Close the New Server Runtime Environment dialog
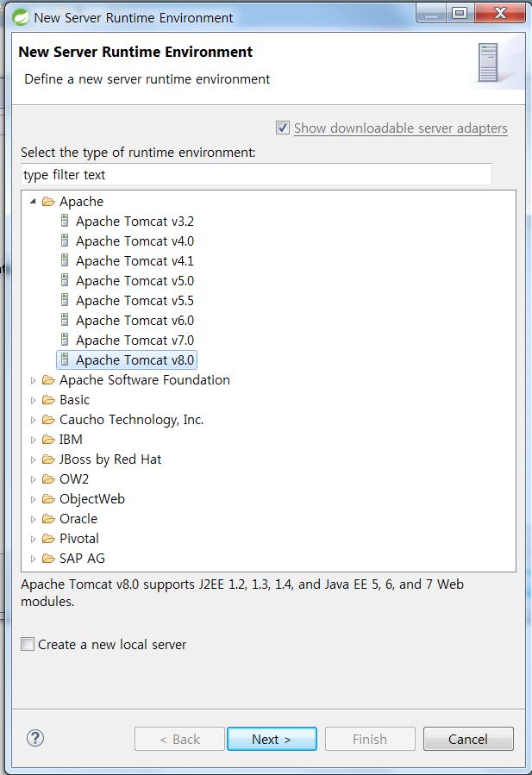 (x=499, y=13)
